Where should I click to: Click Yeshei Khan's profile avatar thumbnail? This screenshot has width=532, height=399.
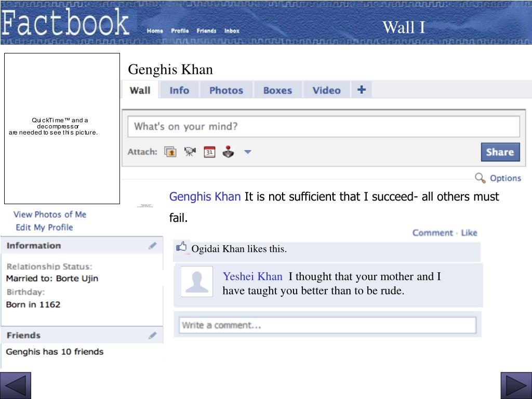(x=197, y=282)
